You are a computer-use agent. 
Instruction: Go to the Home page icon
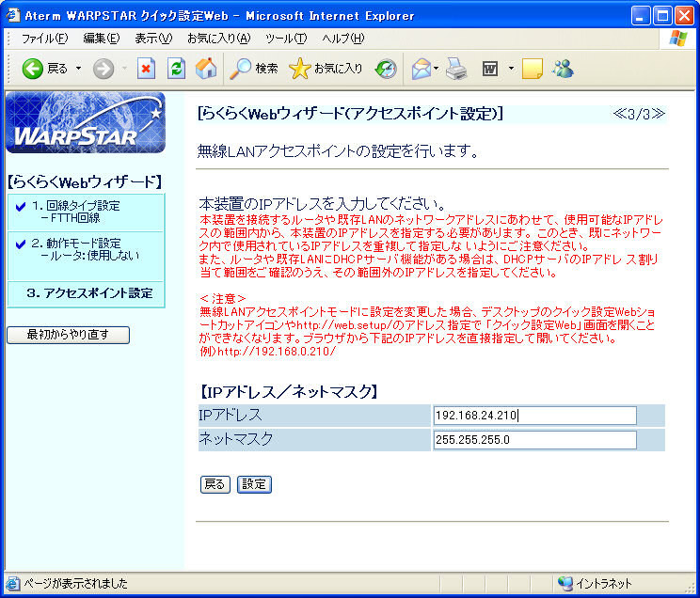(x=206, y=69)
